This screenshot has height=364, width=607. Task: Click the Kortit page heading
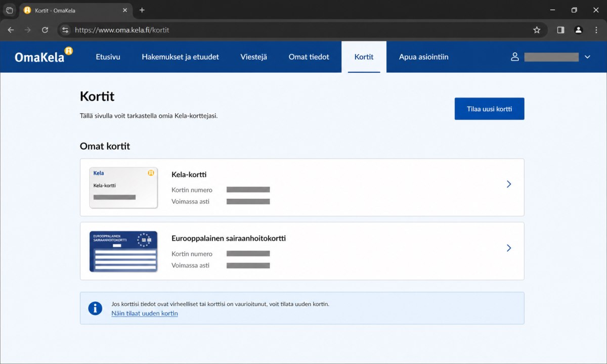pyautogui.click(x=97, y=96)
